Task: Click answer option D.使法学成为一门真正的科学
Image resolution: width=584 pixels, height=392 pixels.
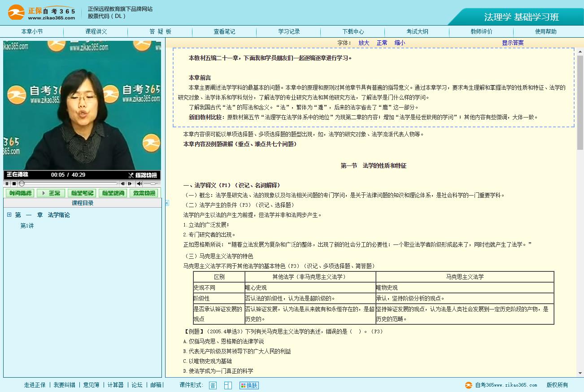Action: pos(218,371)
